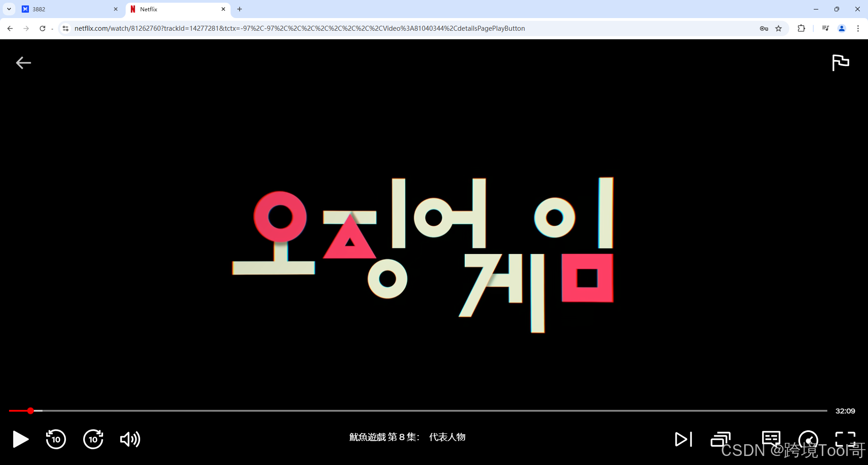
Task: Navigate back in the browser
Action: (10, 28)
